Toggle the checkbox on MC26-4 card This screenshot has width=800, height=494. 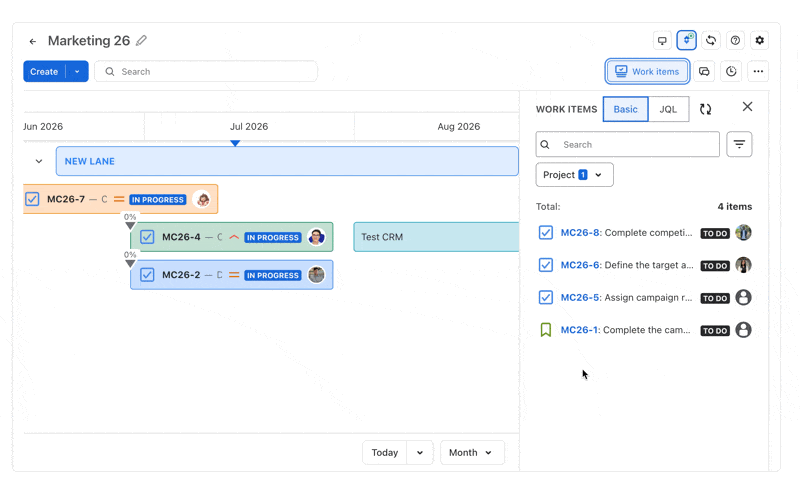[147, 237]
